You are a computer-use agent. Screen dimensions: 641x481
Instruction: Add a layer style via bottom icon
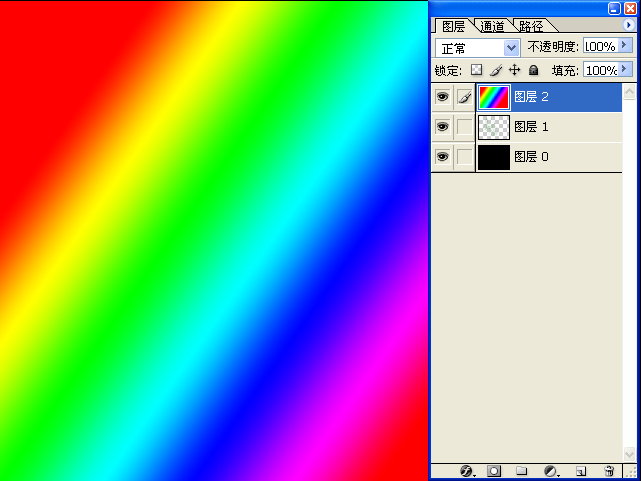pos(466,471)
